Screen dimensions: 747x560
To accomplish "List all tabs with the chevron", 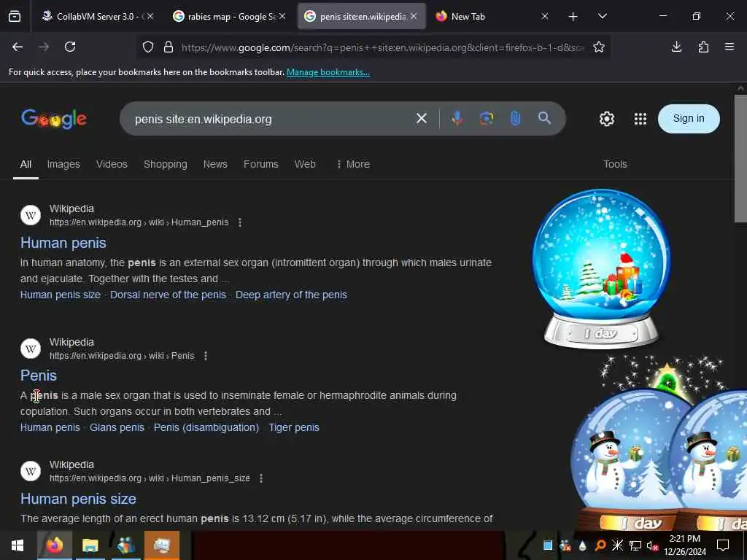I will (602, 16).
